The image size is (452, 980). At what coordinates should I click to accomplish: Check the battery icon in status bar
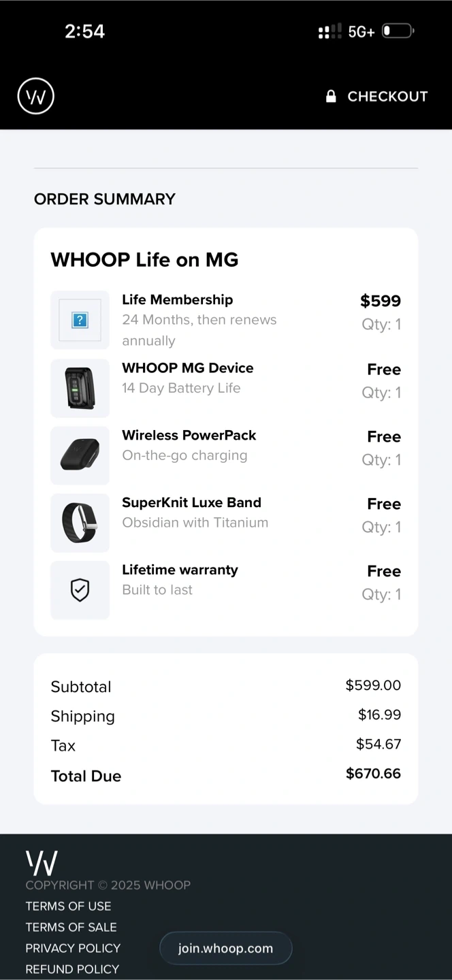(398, 31)
